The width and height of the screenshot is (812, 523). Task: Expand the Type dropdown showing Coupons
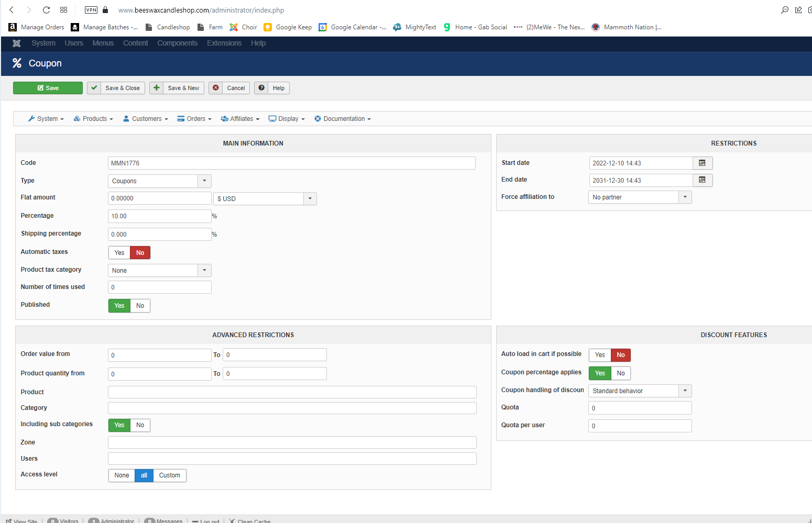point(204,181)
